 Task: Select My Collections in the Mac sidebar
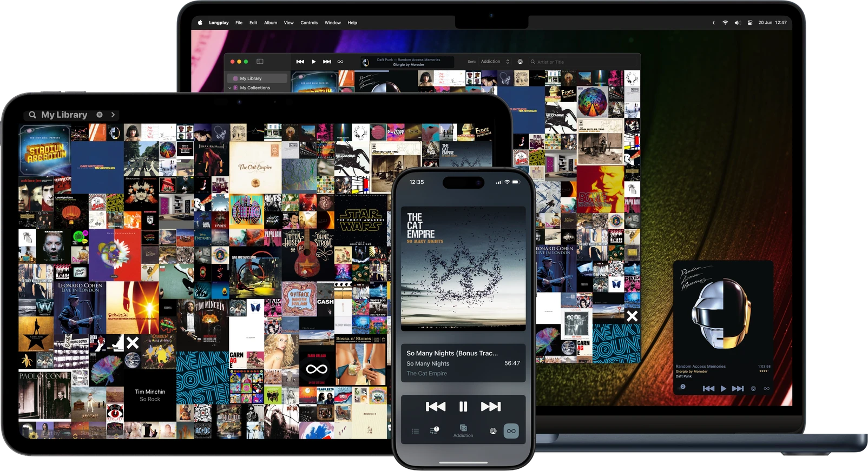pyautogui.click(x=255, y=88)
